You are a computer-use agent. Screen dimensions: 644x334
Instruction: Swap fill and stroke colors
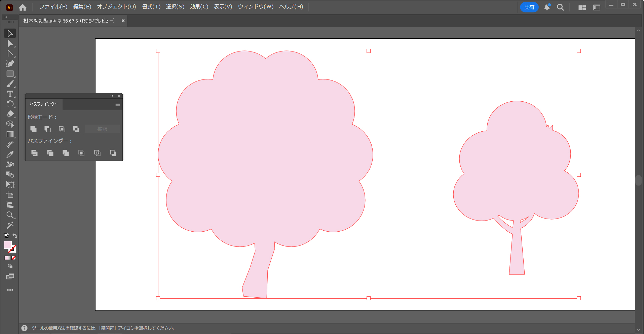[15, 236]
